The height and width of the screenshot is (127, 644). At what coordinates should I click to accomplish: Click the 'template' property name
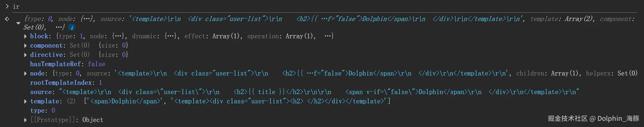(45, 101)
